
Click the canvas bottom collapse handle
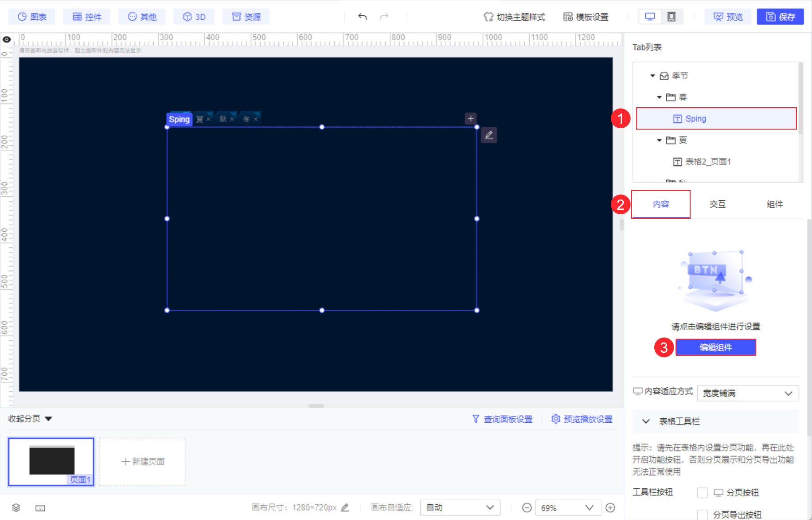pos(316,406)
